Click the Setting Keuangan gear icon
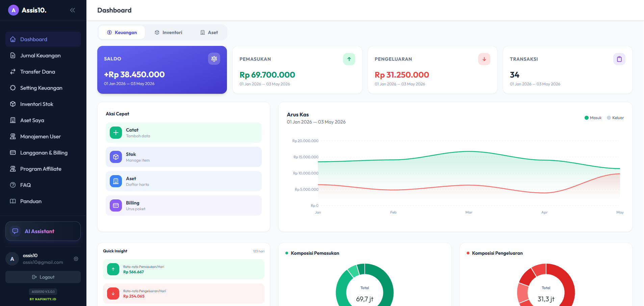644x306 pixels. pyautogui.click(x=13, y=88)
